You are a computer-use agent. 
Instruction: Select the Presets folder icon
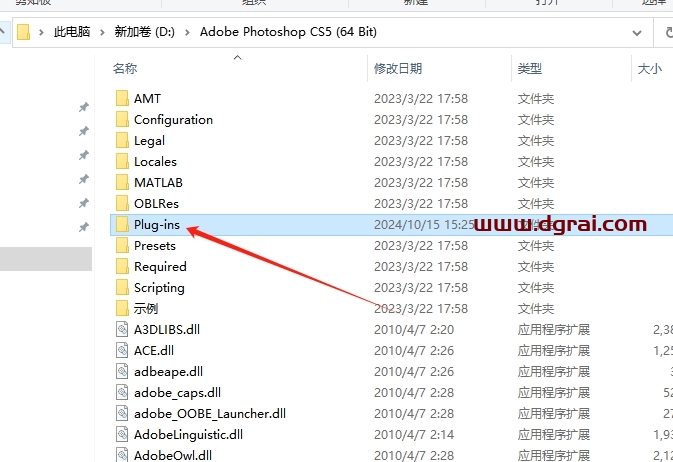[122, 246]
